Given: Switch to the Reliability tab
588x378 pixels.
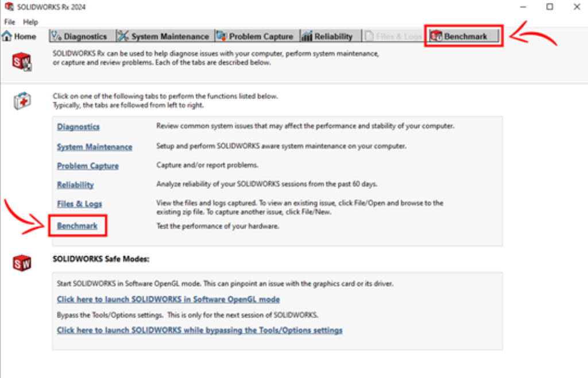Looking at the screenshot, I should click(x=331, y=36).
